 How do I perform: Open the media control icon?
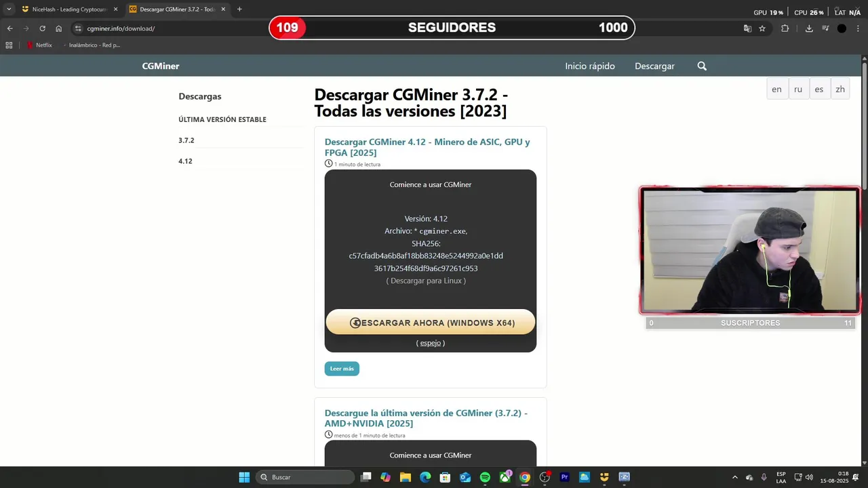(x=825, y=28)
